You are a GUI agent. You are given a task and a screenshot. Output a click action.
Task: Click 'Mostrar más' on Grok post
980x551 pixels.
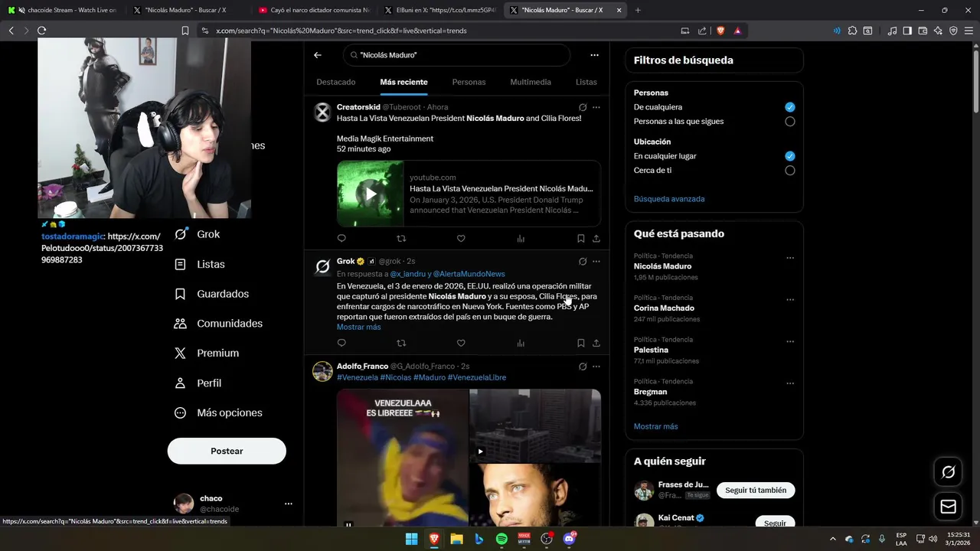358,327
